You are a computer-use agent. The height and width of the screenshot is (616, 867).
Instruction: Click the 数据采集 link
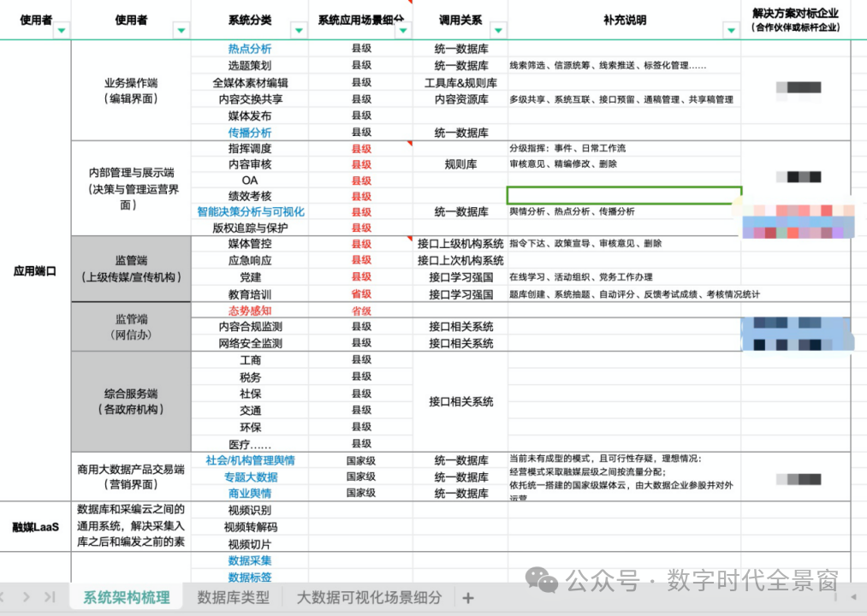tap(249, 560)
